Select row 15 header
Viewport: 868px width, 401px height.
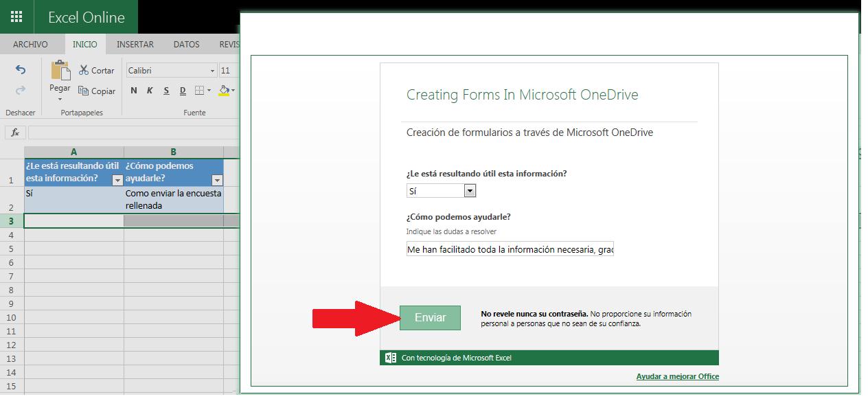12,386
